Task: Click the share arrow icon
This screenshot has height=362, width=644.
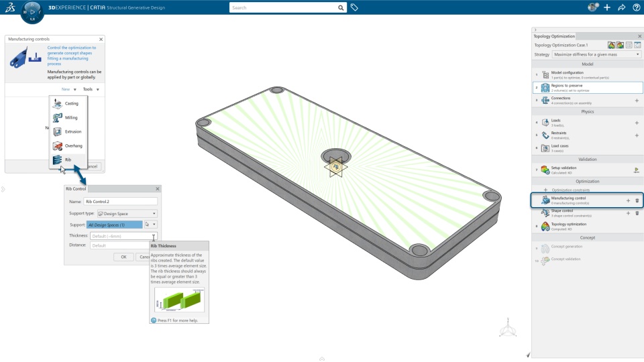Action: (621, 7)
